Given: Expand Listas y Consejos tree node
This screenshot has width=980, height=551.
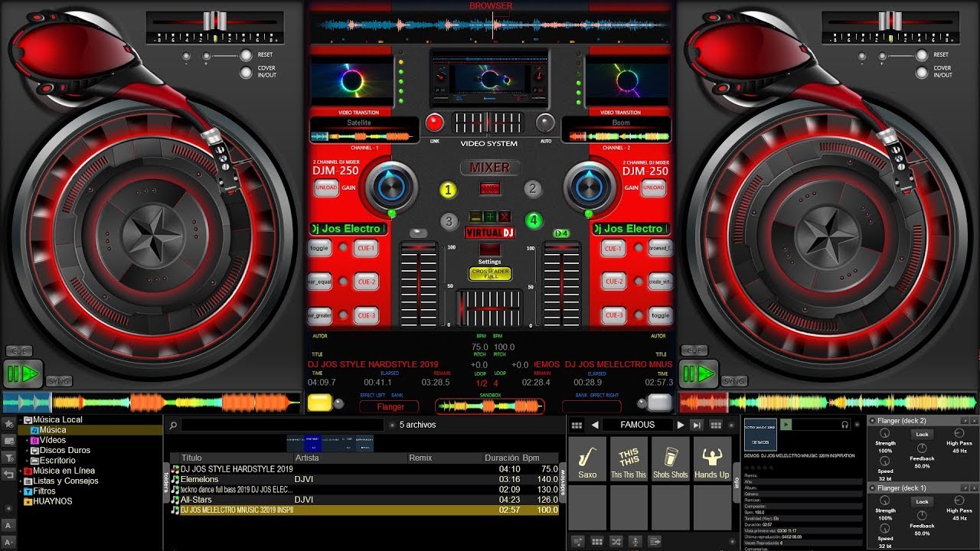Looking at the screenshot, I should click(x=21, y=481).
